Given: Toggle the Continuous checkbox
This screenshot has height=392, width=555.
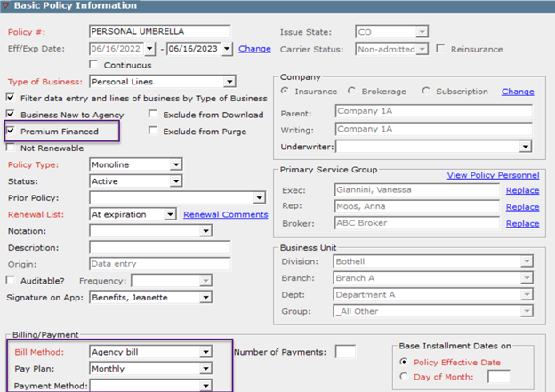Looking at the screenshot, I should point(93,64).
